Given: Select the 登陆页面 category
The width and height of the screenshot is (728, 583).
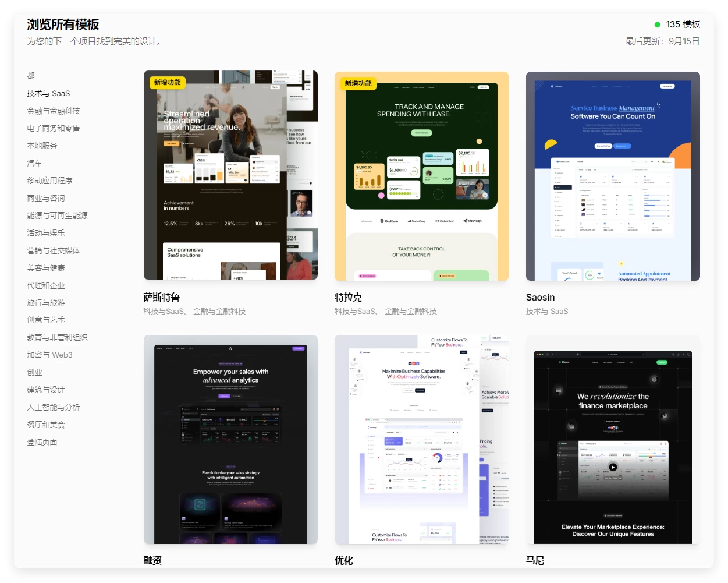Looking at the screenshot, I should 42,442.
